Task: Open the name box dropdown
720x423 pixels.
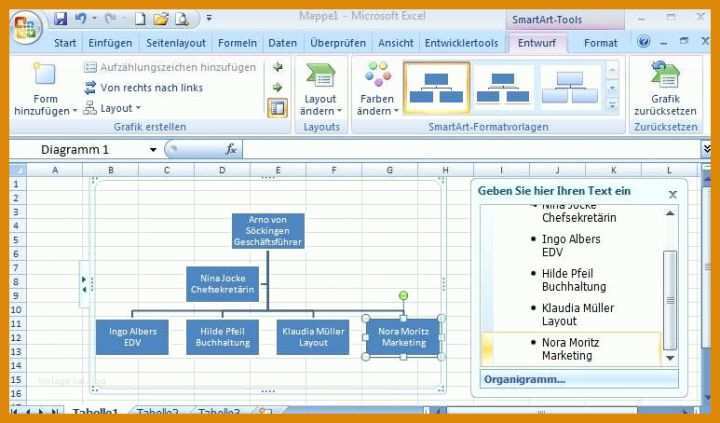Action: (153, 150)
